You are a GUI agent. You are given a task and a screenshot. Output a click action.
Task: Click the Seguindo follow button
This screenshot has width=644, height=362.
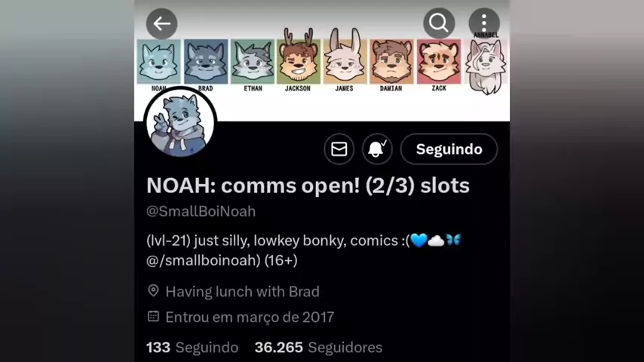coord(449,149)
